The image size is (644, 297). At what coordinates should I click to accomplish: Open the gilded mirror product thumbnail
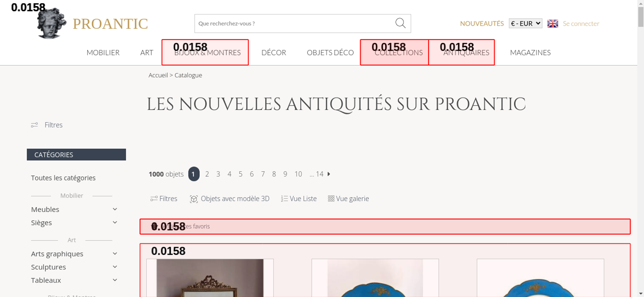click(x=210, y=278)
